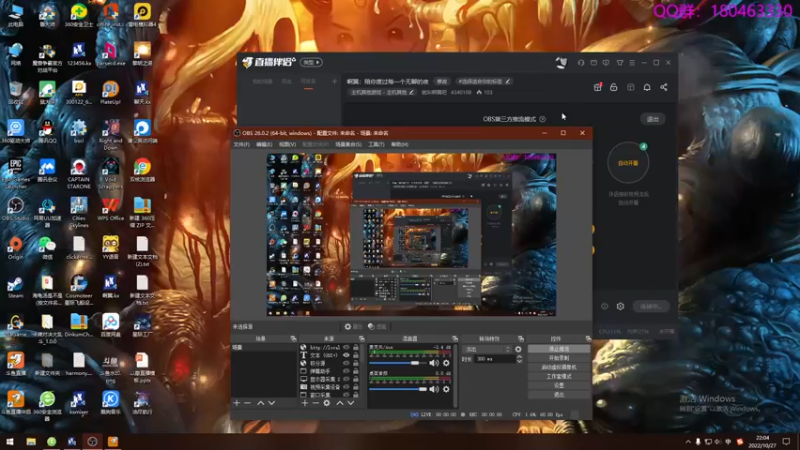Click 启动虚拟摄像机 button in OBS
Viewport: 800px width, 450px height.
point(559,367)
